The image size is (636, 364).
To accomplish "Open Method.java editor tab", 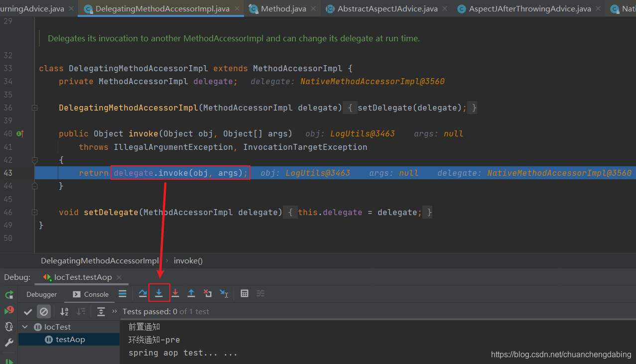I will click(283, 9).
